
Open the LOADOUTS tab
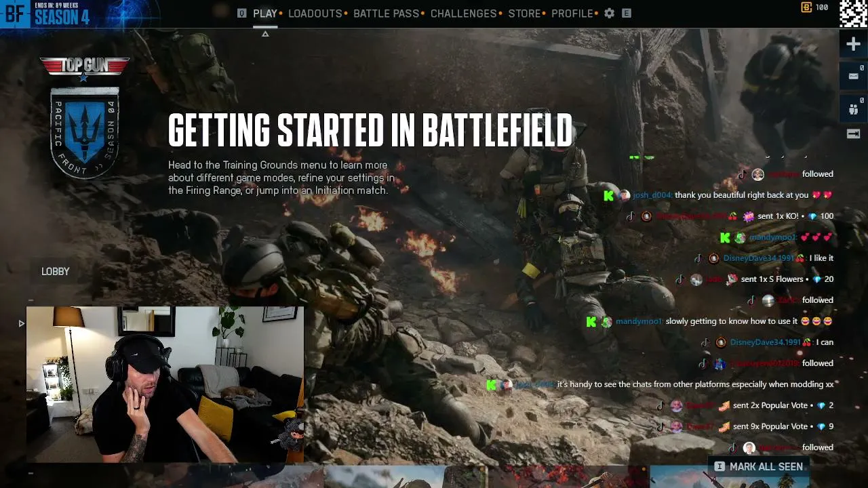pyautogui.click(x=315, y=14)
